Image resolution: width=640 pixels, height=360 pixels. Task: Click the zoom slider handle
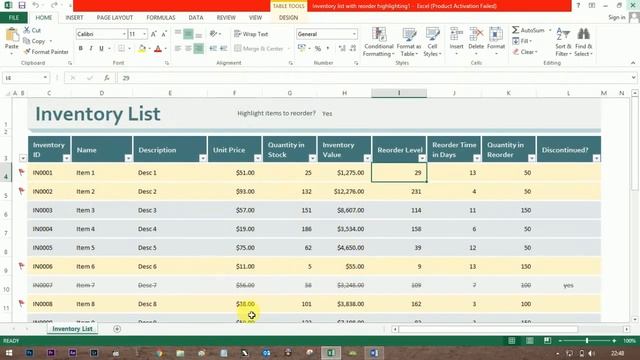(587, 340)
